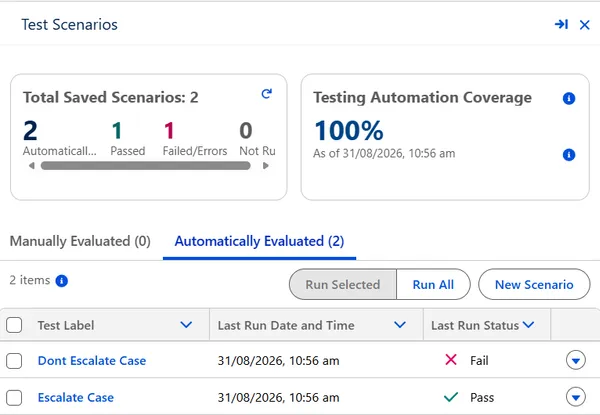Viewport: 600px width, 415px height.
Task: Close the Test Scenarios panel
Action: [x=584, y=25]
